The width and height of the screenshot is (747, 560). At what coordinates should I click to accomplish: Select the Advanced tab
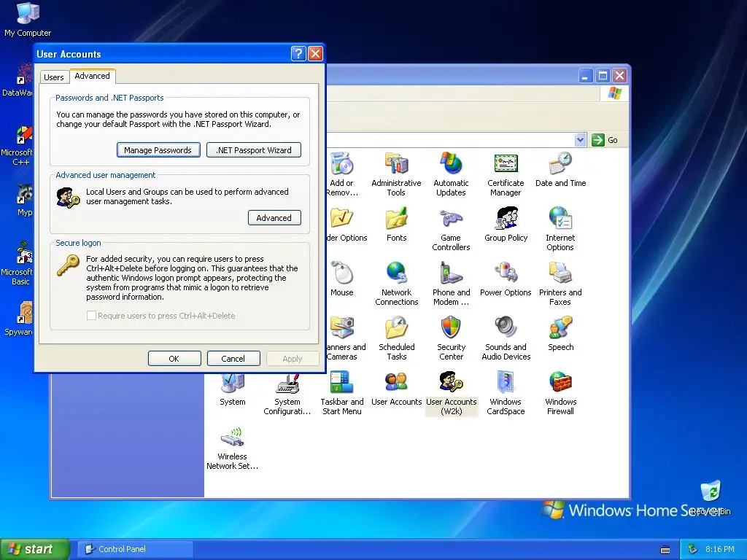point(93,76)
